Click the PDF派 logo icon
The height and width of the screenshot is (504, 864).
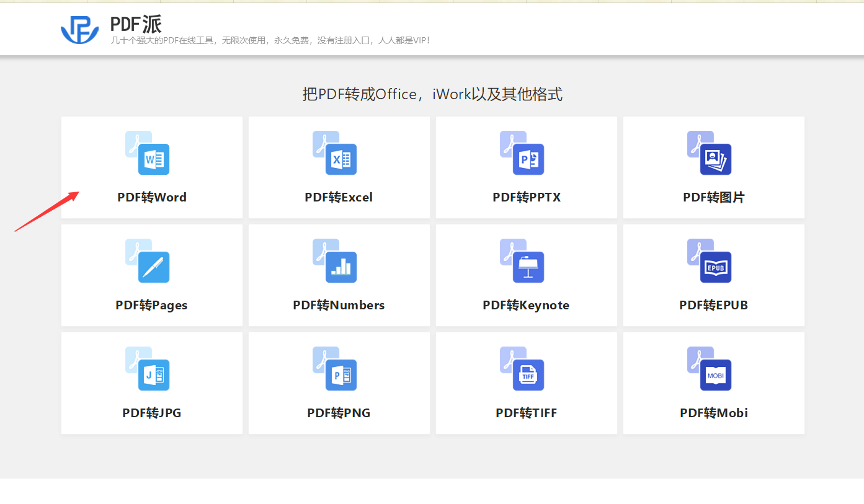tap(79, 30)
